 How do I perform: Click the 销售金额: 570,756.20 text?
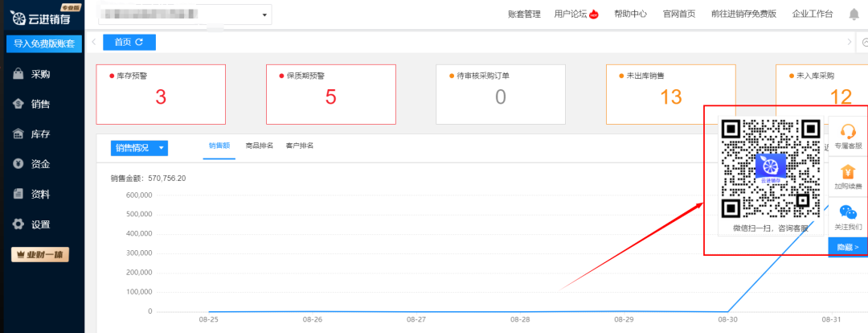pyautogui.click(x=147, y=179)
